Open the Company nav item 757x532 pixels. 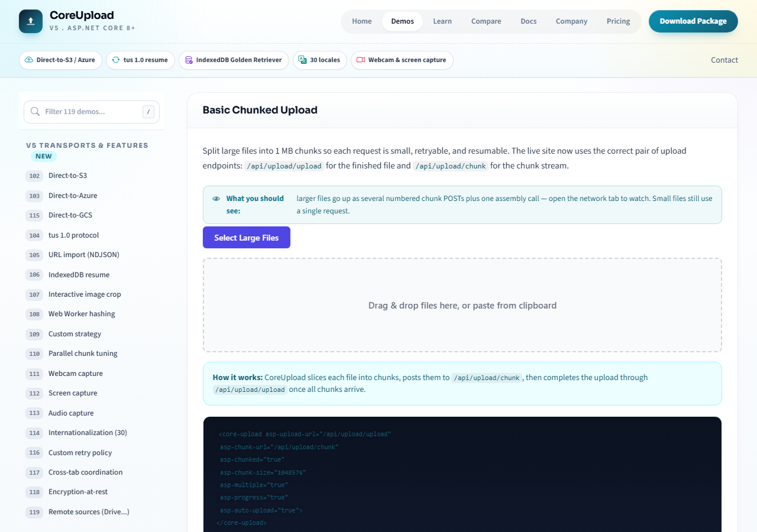(571, 21)
